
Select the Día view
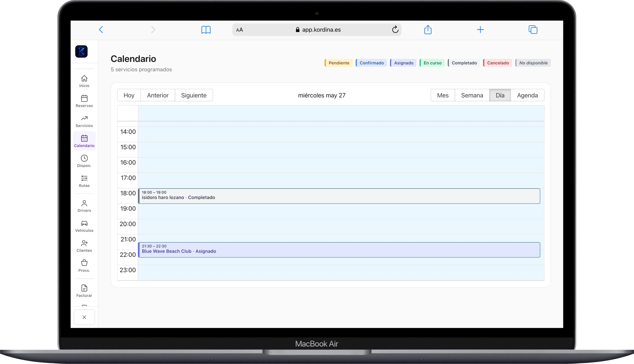pyautogui.click(x=500, y=95)
